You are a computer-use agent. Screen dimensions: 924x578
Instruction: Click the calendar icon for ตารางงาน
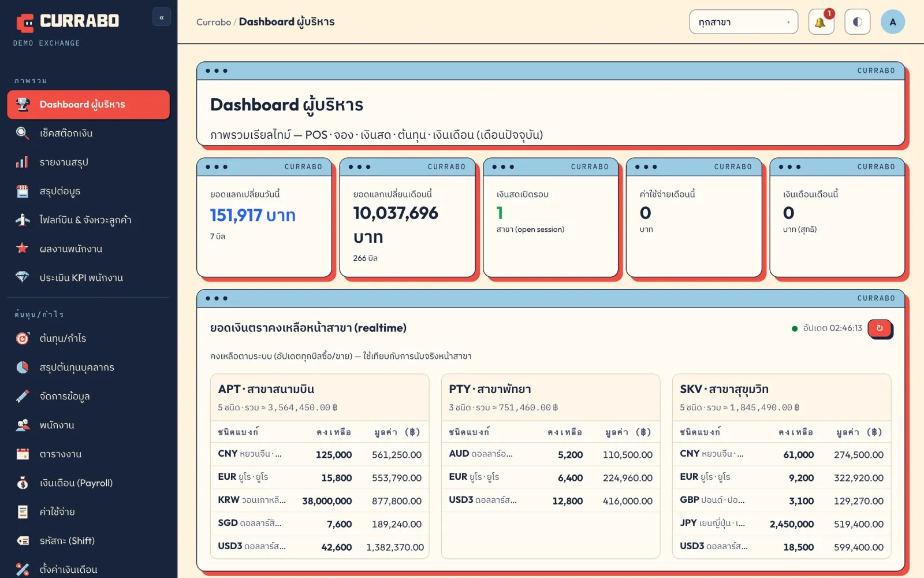(23, 454)
